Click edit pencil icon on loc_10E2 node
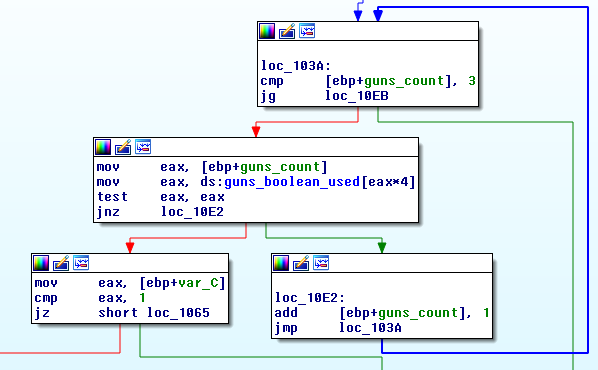The width and height of the screenshot is (598, 370). click(x=301, y=263)
